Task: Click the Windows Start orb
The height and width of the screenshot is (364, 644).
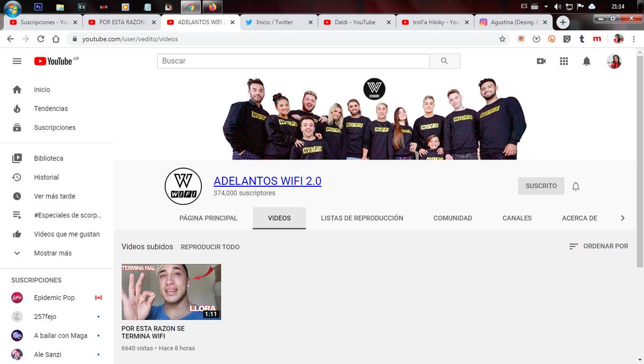Action: coord(12,8)
